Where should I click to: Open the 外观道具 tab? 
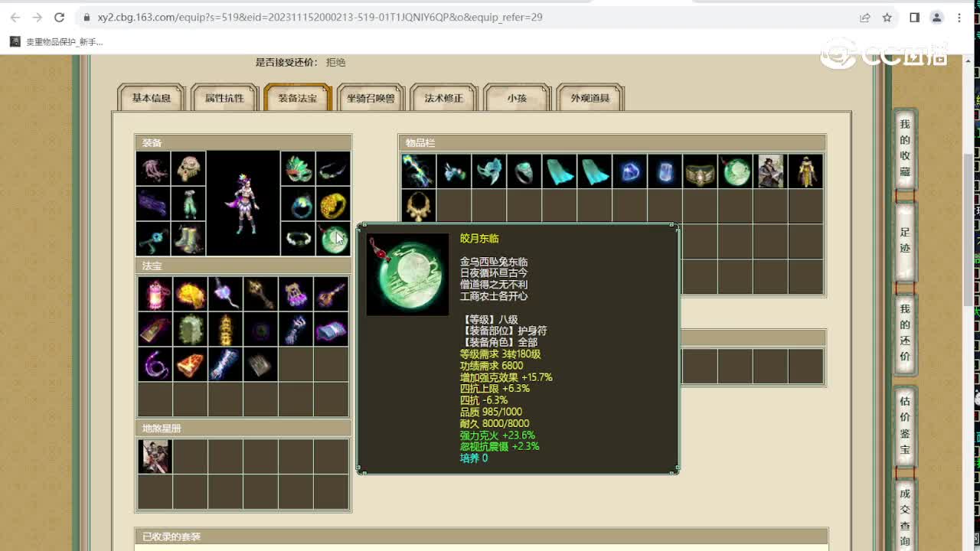click(x=590, y=98)
